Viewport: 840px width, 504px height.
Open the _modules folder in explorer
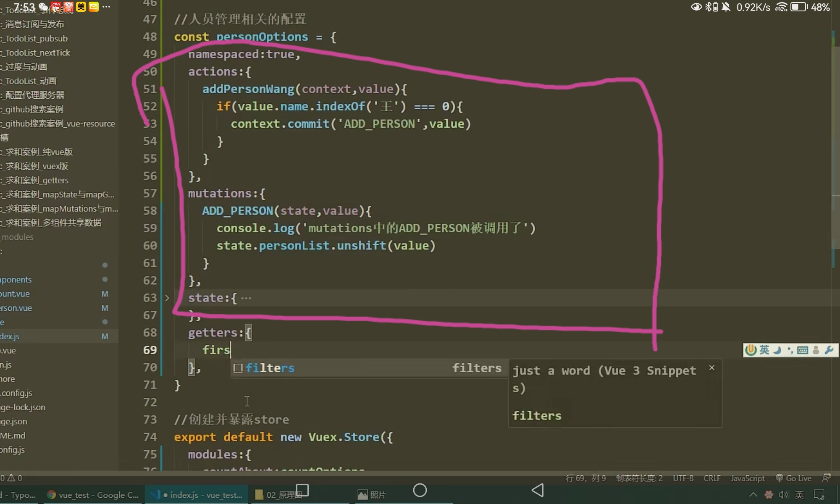coord(18,237)
